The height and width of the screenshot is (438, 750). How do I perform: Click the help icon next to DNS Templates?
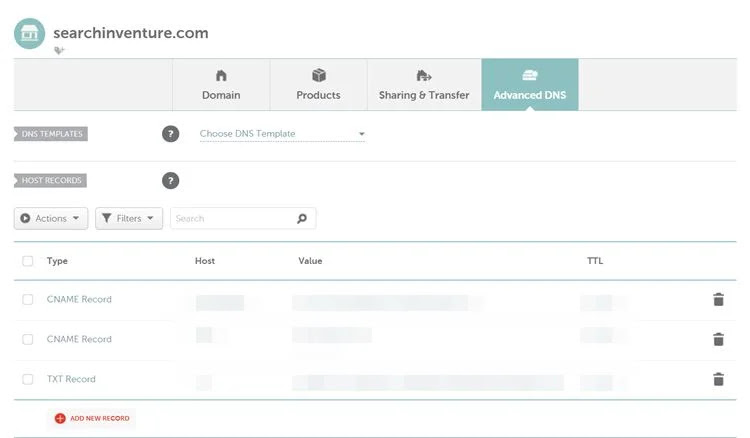(170, 134)
